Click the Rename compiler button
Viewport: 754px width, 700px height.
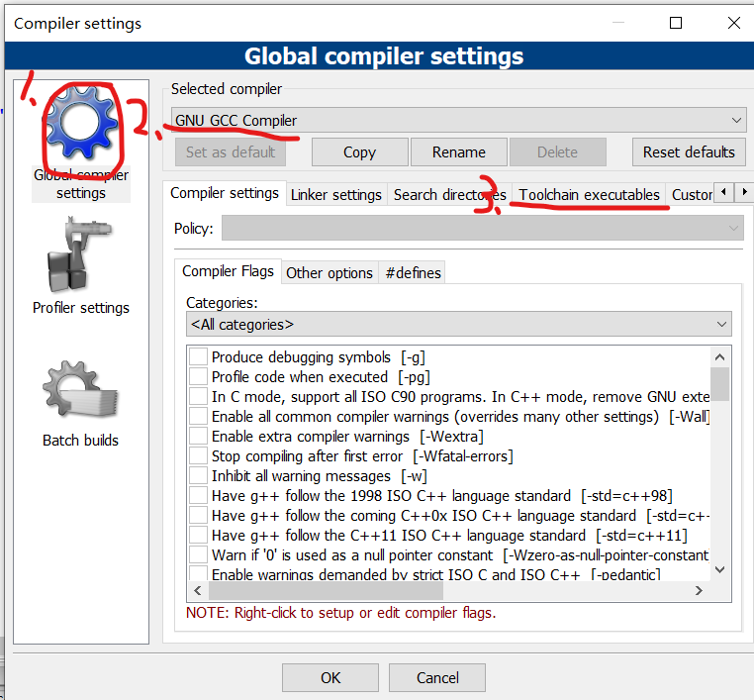459,152
